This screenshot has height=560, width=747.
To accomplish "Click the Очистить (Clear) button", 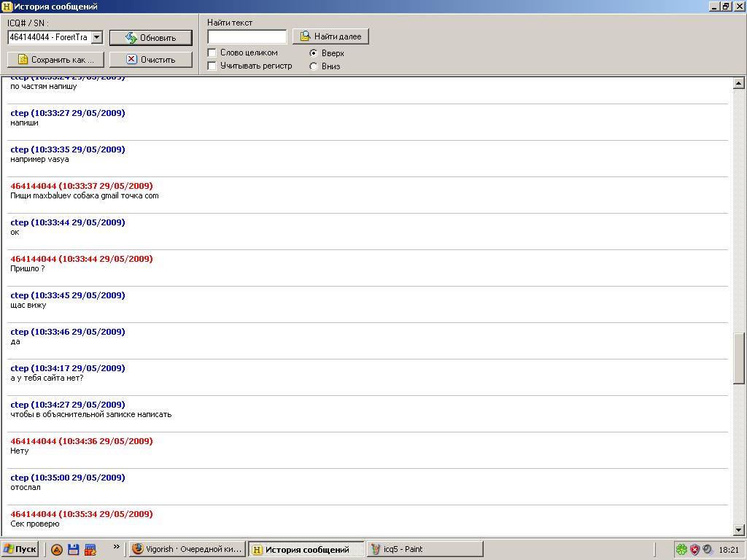I will (x=151, y=60).
